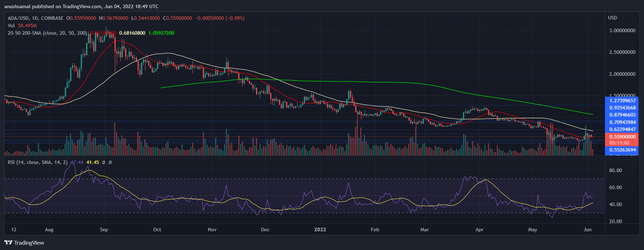The image size is (644, 250).
Task: Click the 0.70943984 price level label
Action: (x=622, y=122)
